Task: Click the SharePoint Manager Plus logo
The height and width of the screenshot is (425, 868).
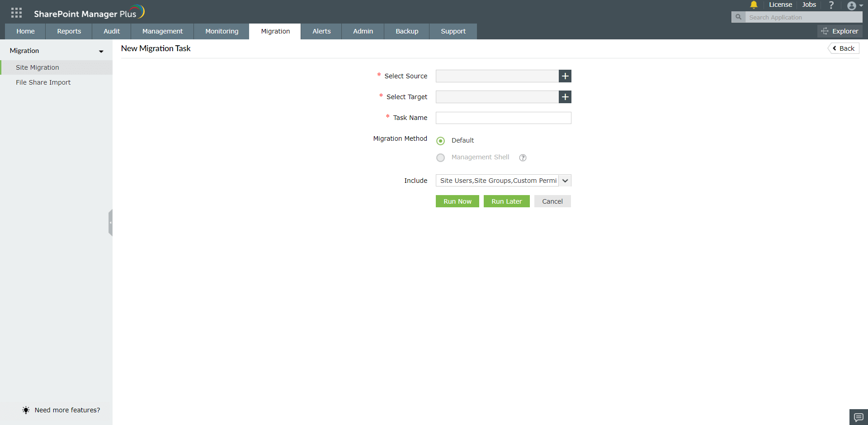Action: point(89,13)
